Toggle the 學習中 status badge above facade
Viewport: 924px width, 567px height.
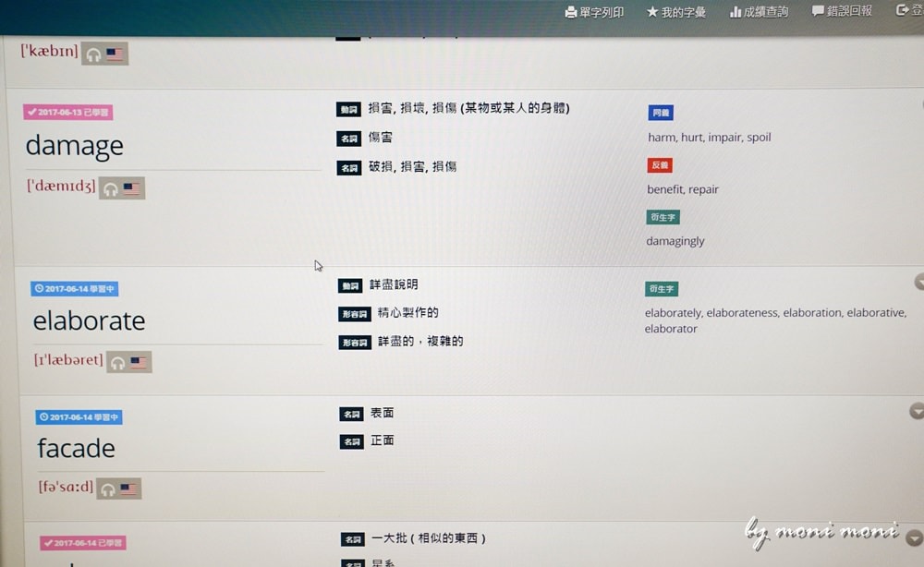(79, 417)
